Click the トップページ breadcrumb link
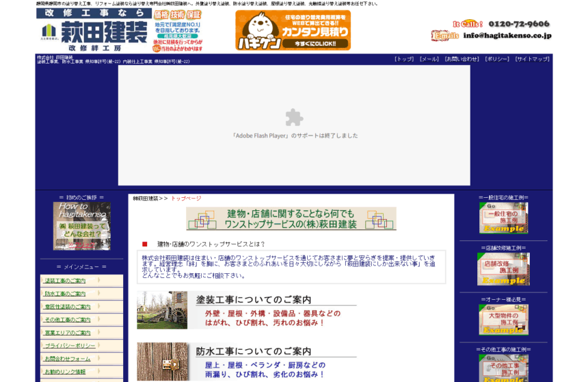This screenshot has height=382, width=588. point(186,198)
